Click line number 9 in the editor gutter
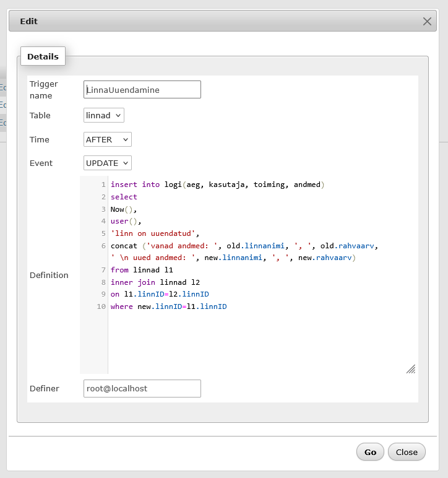 (x=102, y=294)
